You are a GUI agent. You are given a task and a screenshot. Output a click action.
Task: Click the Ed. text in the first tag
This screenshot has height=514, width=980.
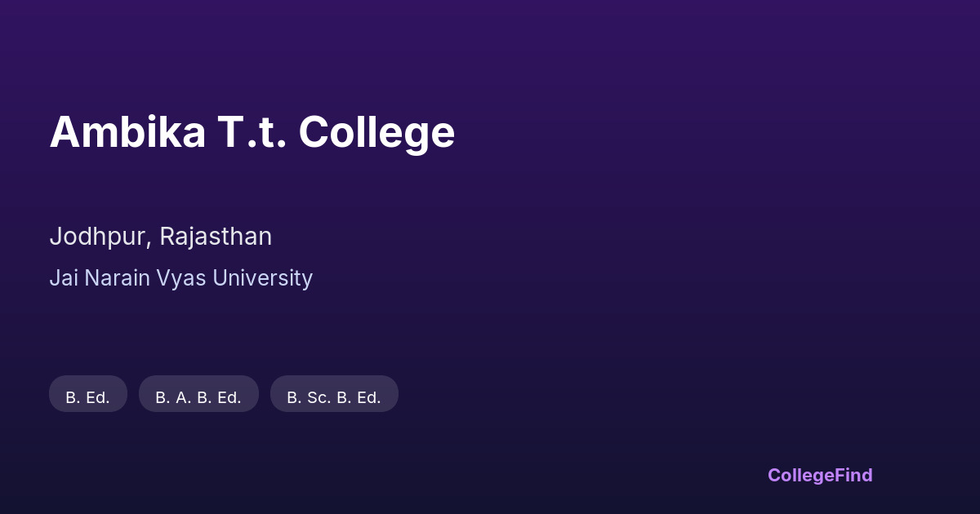tap(97, 397)
